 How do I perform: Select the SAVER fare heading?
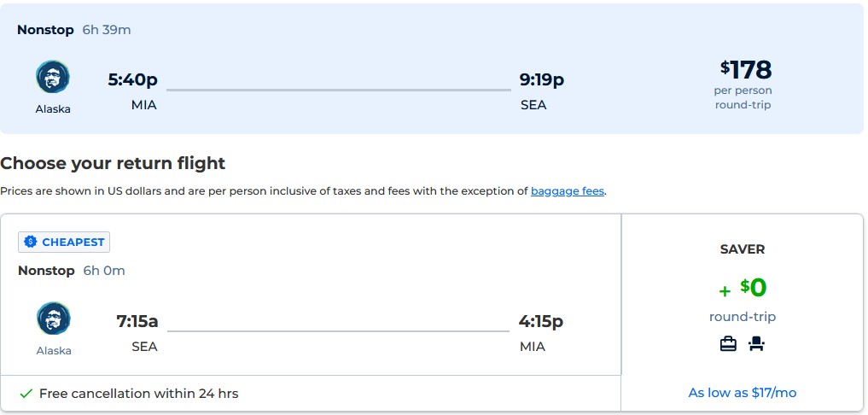point(743,249)
